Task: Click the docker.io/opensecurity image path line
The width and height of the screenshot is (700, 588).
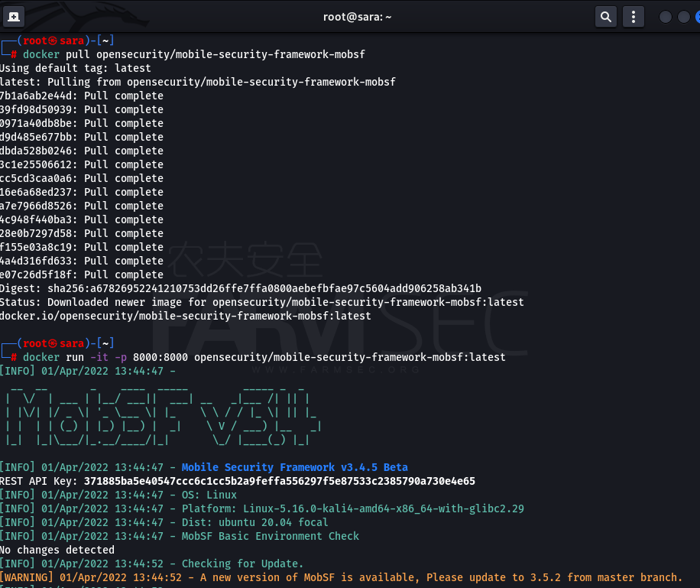Action: coord(185,317)
